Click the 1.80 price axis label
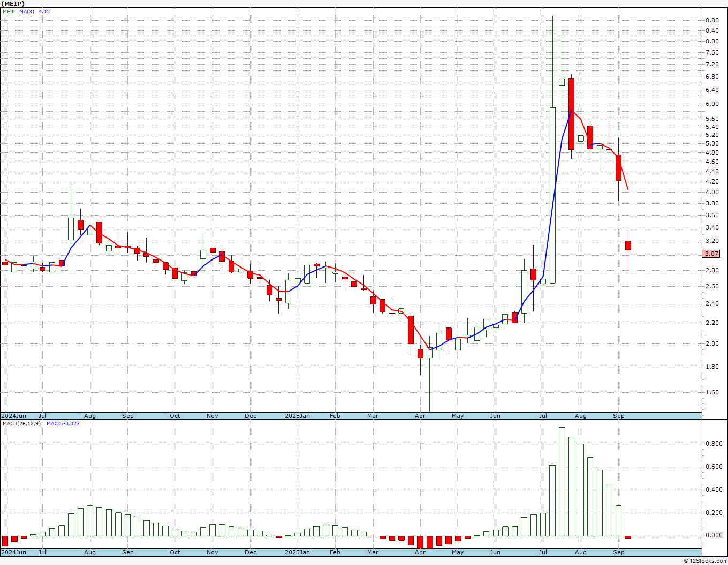This screenshot has width=728, height=565. pyautogui.click(x=712, y=367)
